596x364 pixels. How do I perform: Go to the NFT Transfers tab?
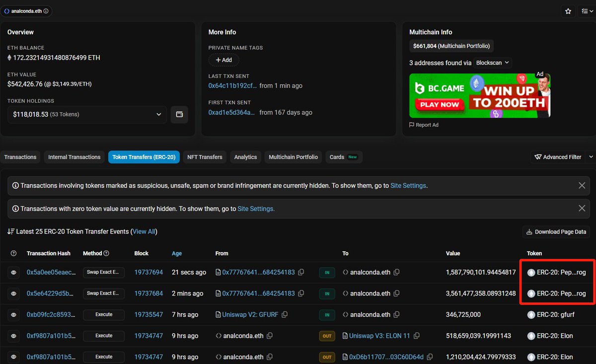(205, 157)
